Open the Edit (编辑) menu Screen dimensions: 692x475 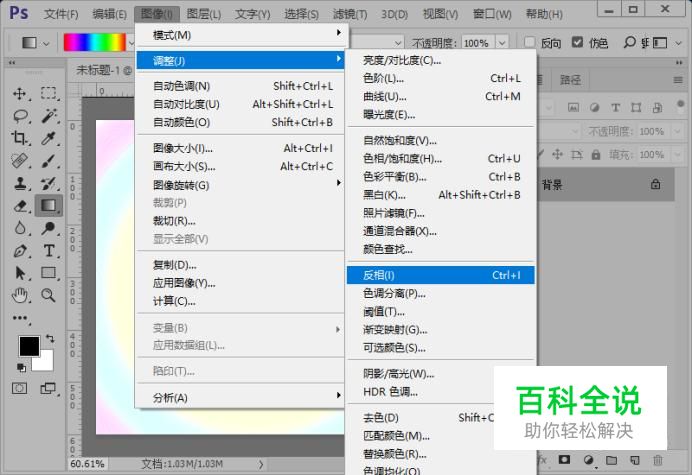pos(109,14)
